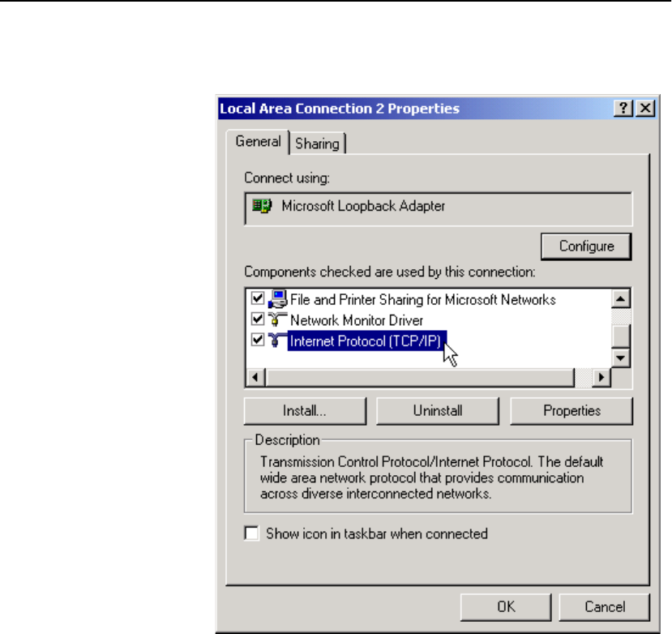
Task: Click the question mark help button in title bar
Action: (623, 109)
